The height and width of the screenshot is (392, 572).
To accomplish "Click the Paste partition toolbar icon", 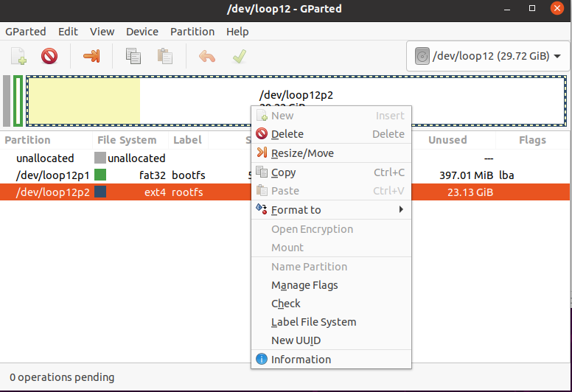I will (165, 56).
